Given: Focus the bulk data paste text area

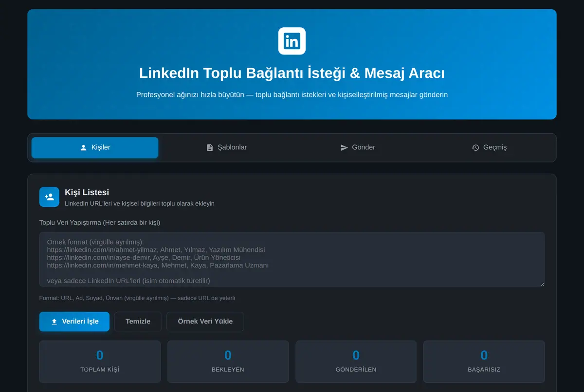Looking at the screenshot, I should [x=292, y=259].
